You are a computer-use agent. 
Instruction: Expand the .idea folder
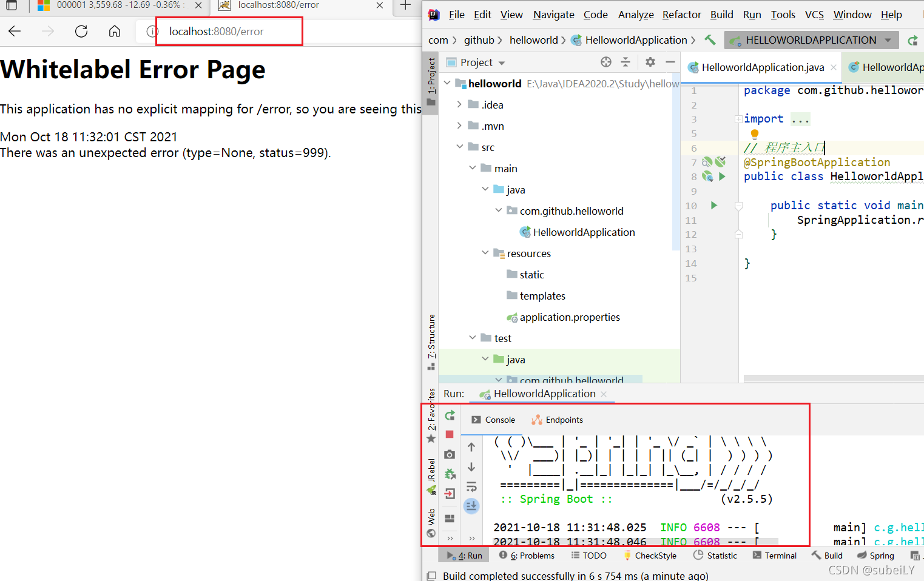pos(459,104)
